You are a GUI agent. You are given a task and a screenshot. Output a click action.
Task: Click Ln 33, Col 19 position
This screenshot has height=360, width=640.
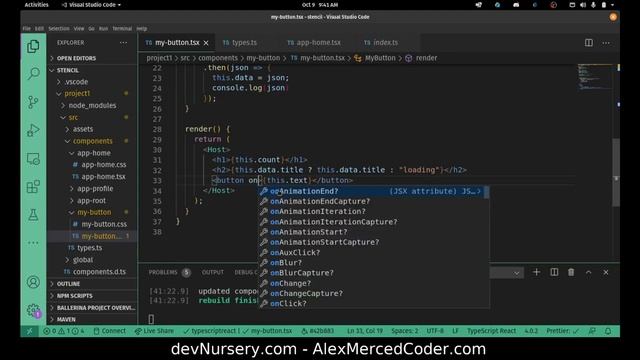pos(365,331)
